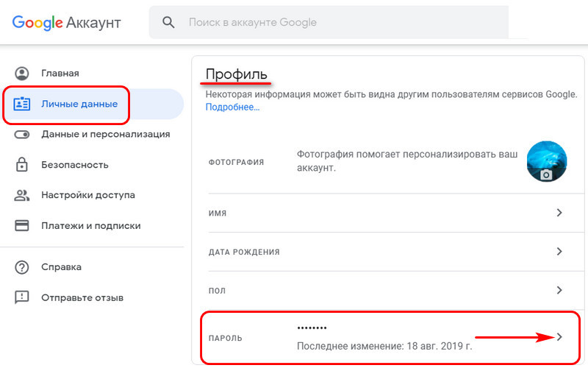Click the Настройки доступа people icon

tap(22, 195)
